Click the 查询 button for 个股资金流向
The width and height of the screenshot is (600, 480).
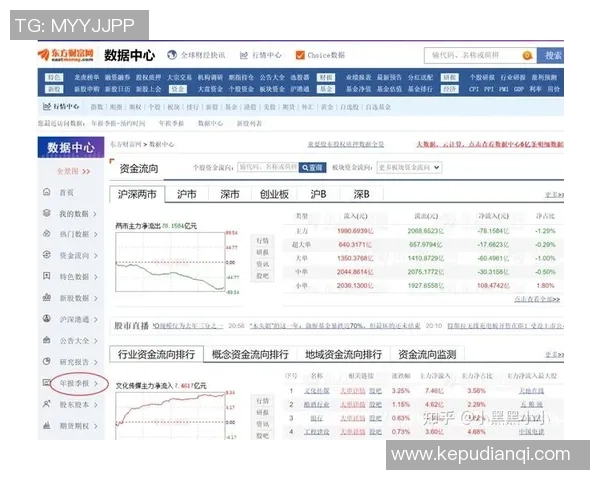[312, 167]
